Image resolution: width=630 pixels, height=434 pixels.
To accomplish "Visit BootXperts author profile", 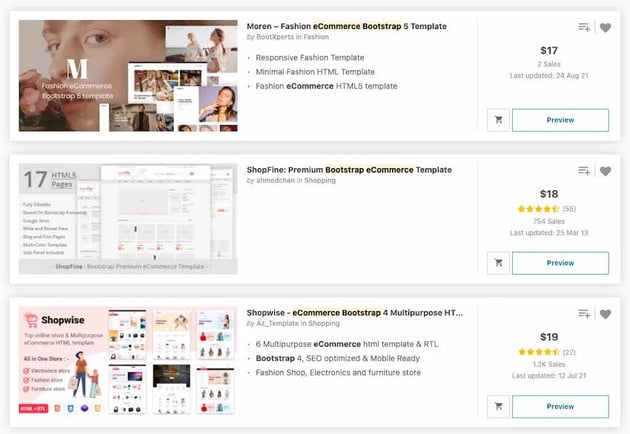I will [275, 37].
